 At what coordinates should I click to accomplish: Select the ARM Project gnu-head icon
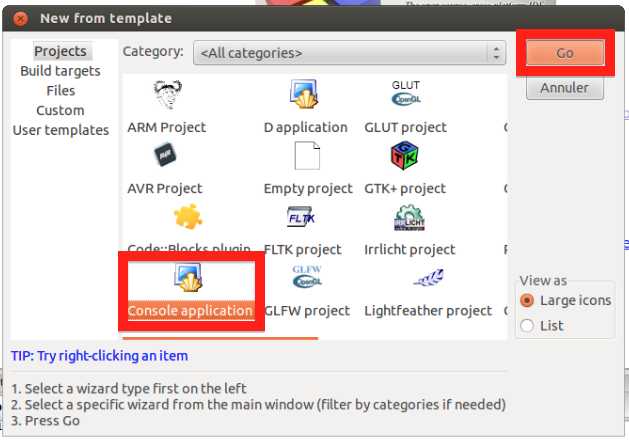168,95
